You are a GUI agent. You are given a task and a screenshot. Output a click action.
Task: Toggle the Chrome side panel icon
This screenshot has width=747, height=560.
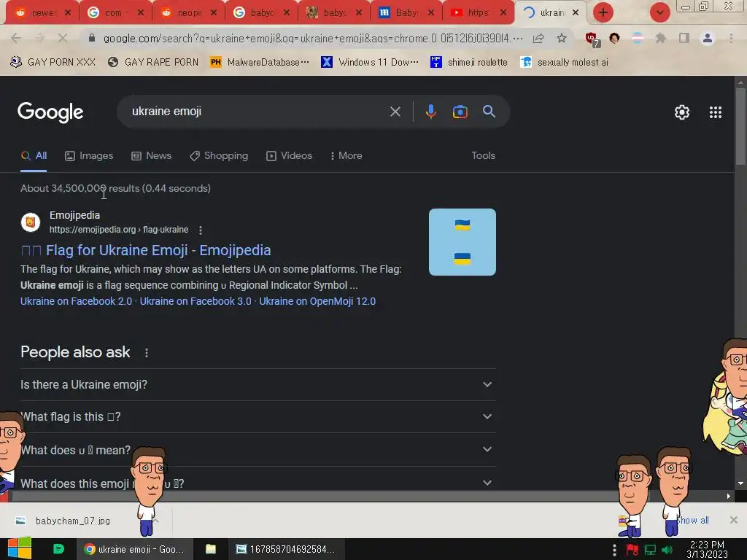coord(684,38)
